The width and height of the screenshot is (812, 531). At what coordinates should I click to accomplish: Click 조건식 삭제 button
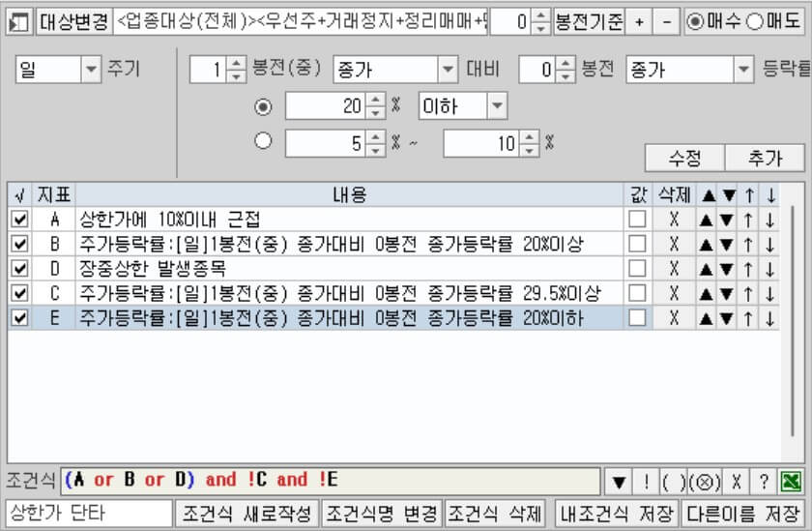pos(495,514)
